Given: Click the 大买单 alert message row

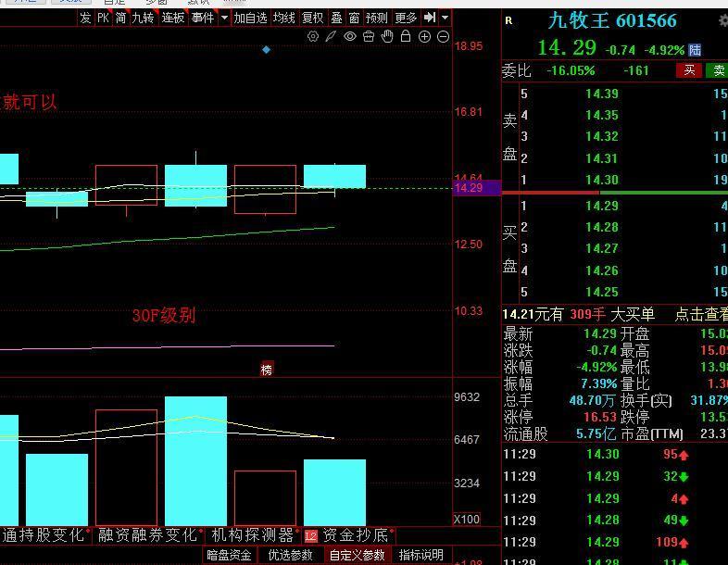Looking at the screenshot, I should tap(615, 314).
